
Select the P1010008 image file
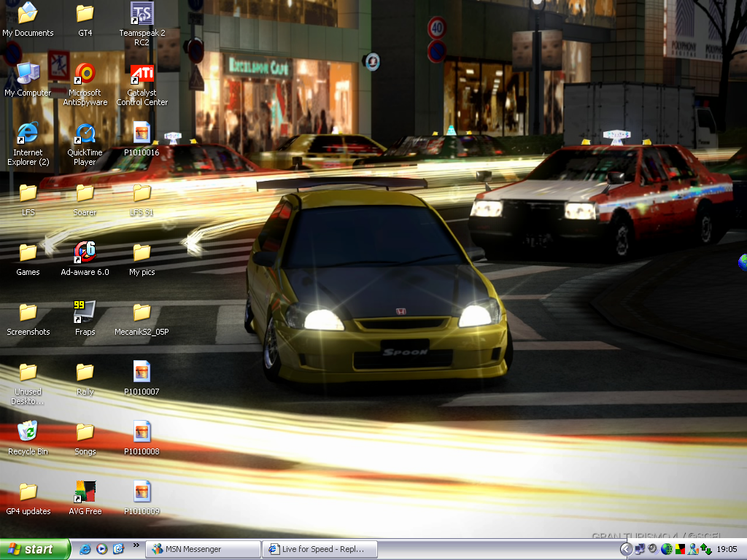[142, 438]
